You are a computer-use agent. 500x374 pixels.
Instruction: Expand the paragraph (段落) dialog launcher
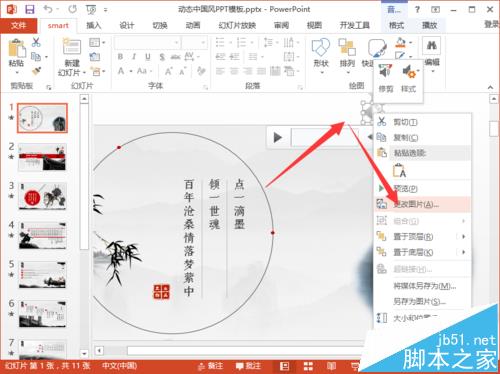point(300,87)
